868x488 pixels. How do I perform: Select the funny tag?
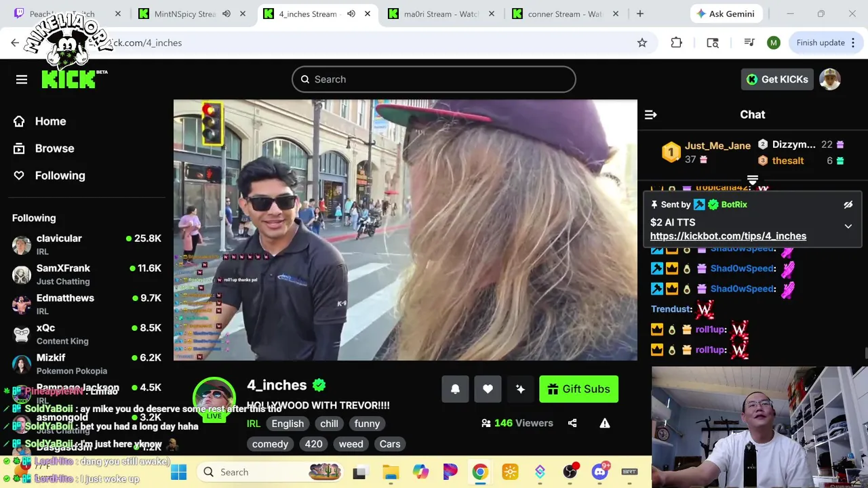(x=367, y=424)
